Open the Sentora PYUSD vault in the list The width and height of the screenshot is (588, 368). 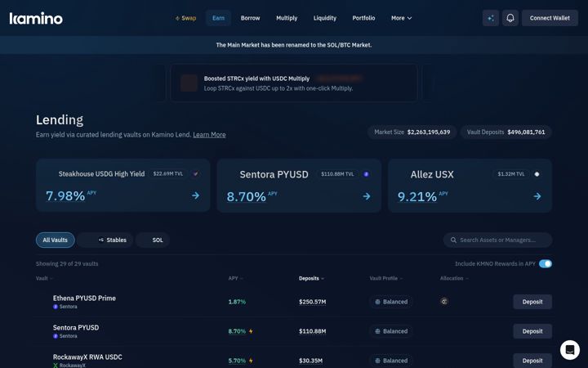294,331
